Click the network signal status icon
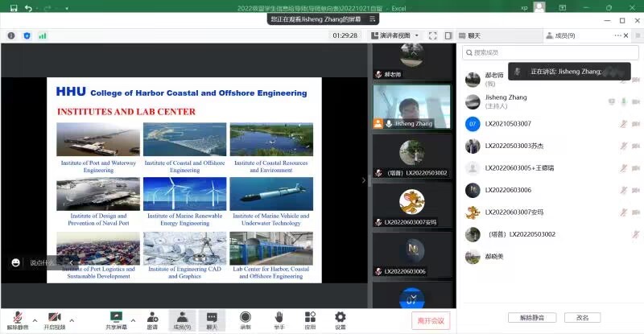This screenshot has height=334, width=644. [x=42, y=35]
